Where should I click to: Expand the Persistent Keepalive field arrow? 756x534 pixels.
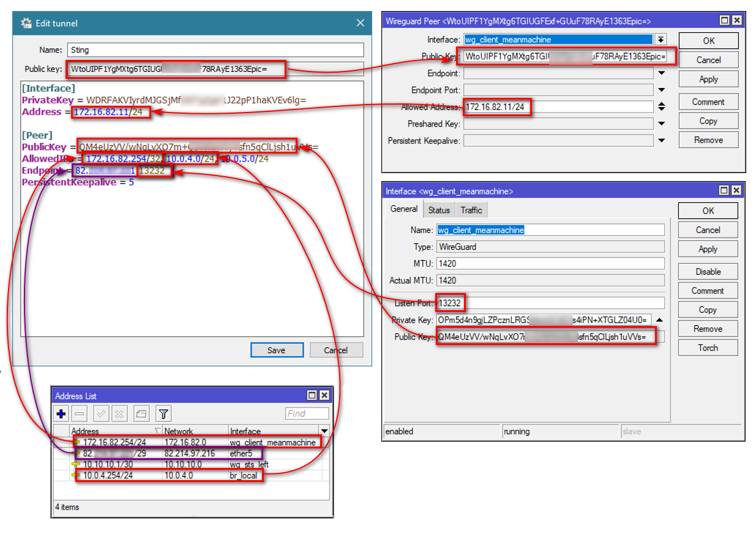tap(661, 141)
